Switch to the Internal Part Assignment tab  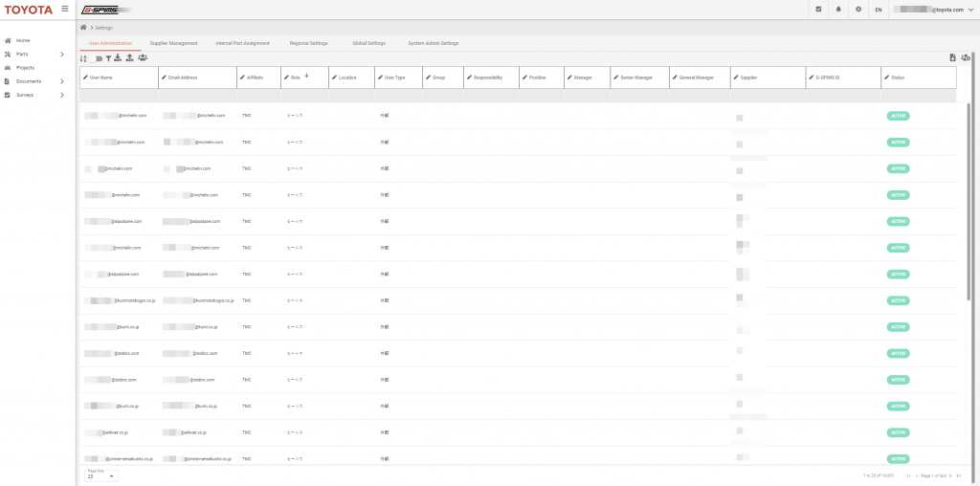click(x=242, y=43)
